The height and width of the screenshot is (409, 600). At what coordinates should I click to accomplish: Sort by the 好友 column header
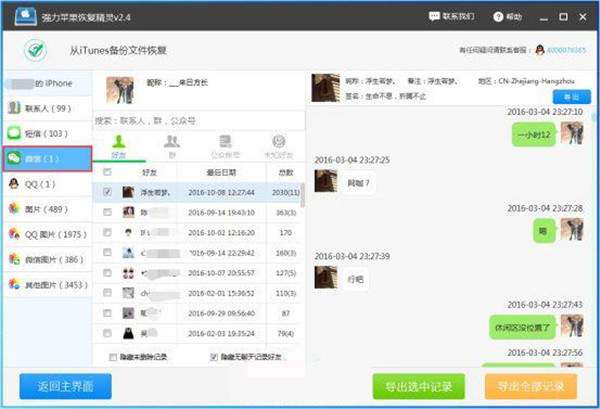[x=149, y=173]
